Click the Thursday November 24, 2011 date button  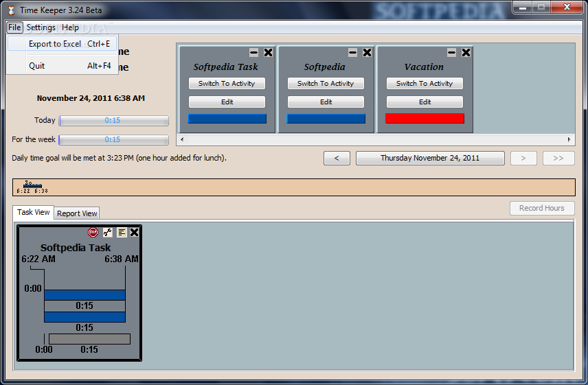click(430, 158)
